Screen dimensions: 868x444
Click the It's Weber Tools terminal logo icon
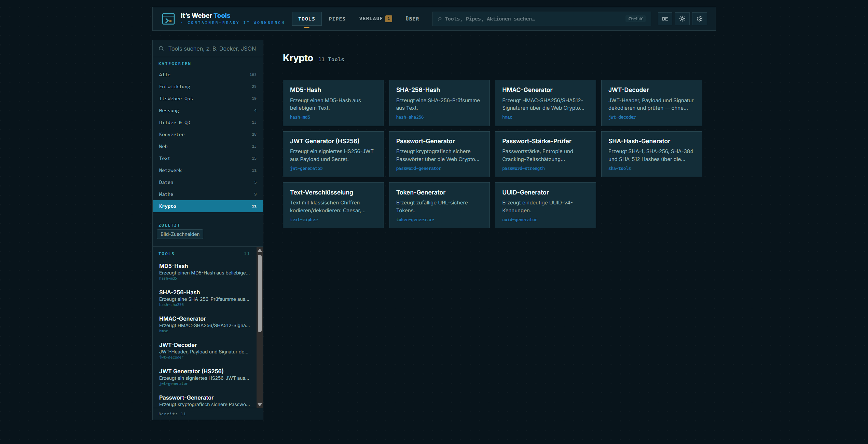[x=168, y=19]
